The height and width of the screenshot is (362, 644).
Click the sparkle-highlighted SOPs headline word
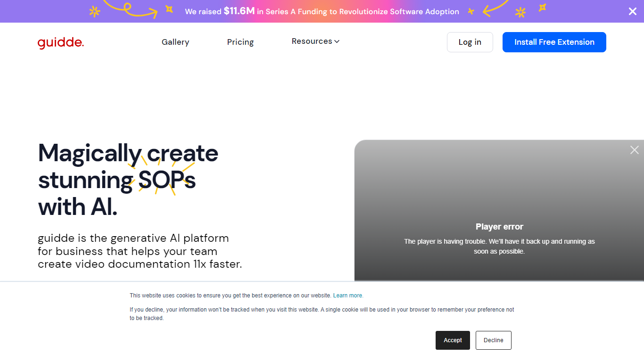(x=166, y=180)
